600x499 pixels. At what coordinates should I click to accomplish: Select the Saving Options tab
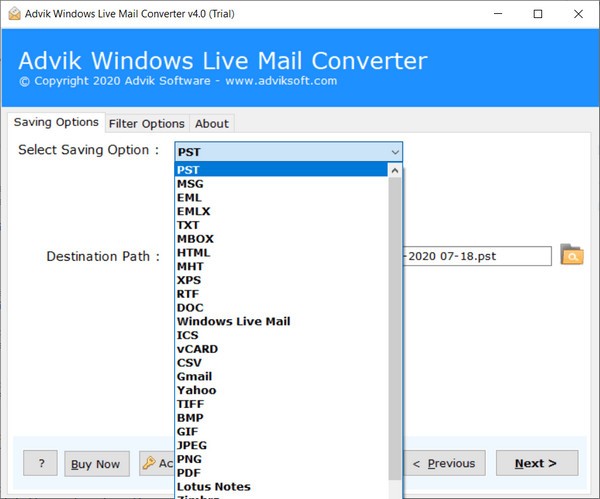tap(56, 122)
